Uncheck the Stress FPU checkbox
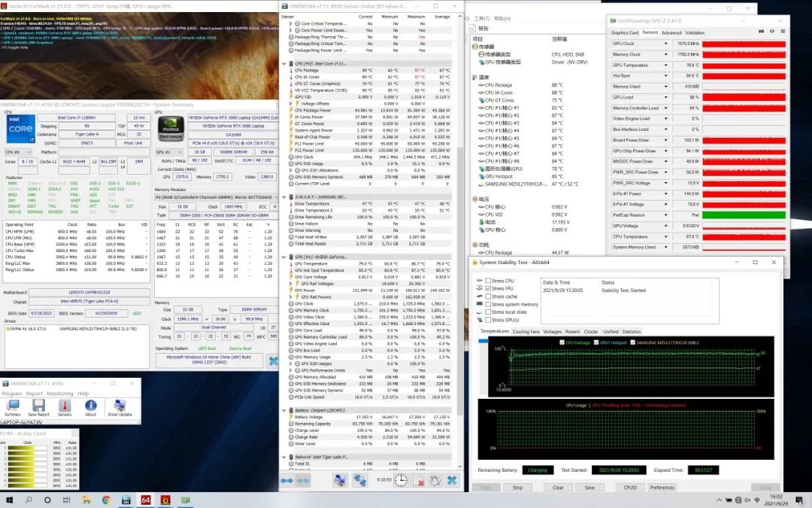 [489, 288]
